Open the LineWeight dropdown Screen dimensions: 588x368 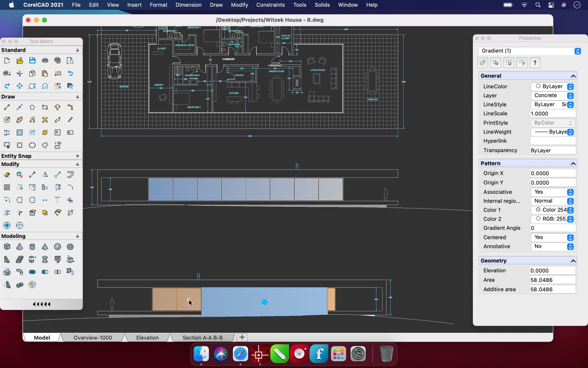point(553,132)
